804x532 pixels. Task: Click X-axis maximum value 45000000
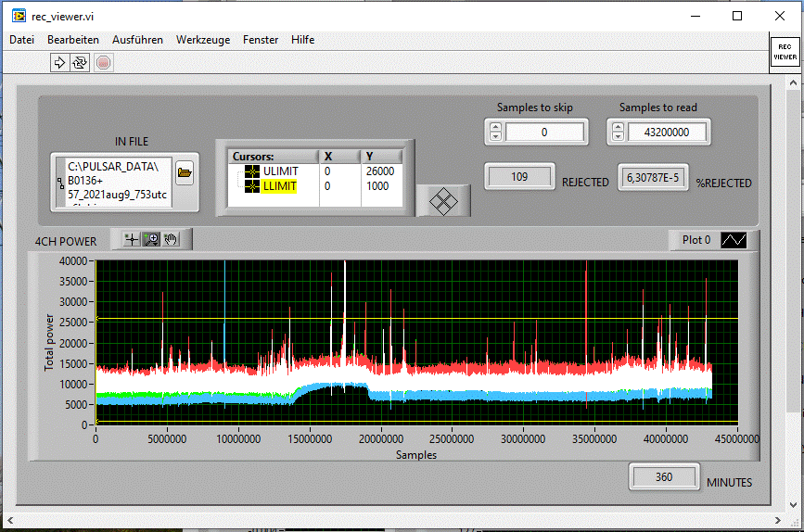(x=737, y=438)
